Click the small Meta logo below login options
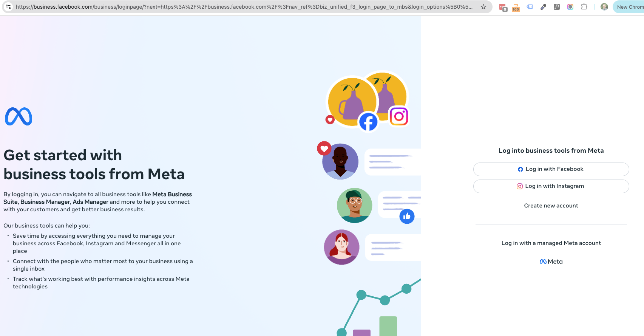The image size is (644, 336). coord(551,262)
